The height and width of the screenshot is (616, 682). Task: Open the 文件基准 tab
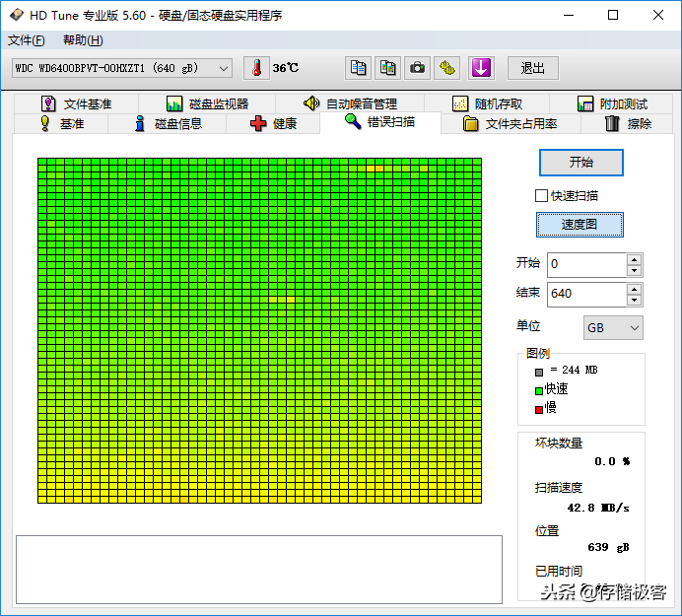click(x=77, y=103)
